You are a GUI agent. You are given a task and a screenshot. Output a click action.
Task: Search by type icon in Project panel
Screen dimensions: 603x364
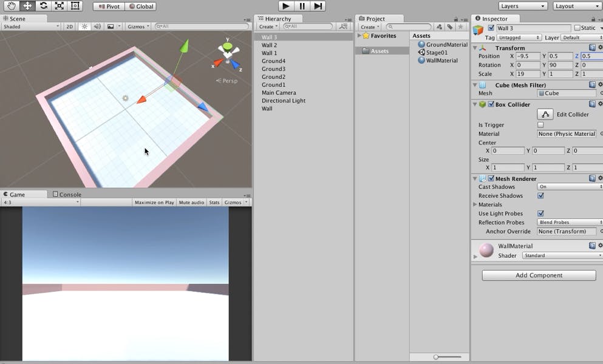tap(440, 27)
